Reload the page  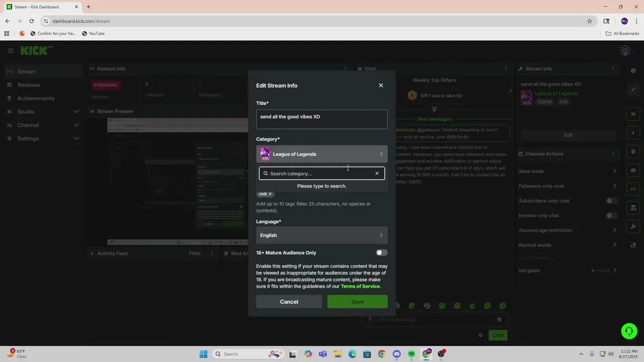pos(31,21)
